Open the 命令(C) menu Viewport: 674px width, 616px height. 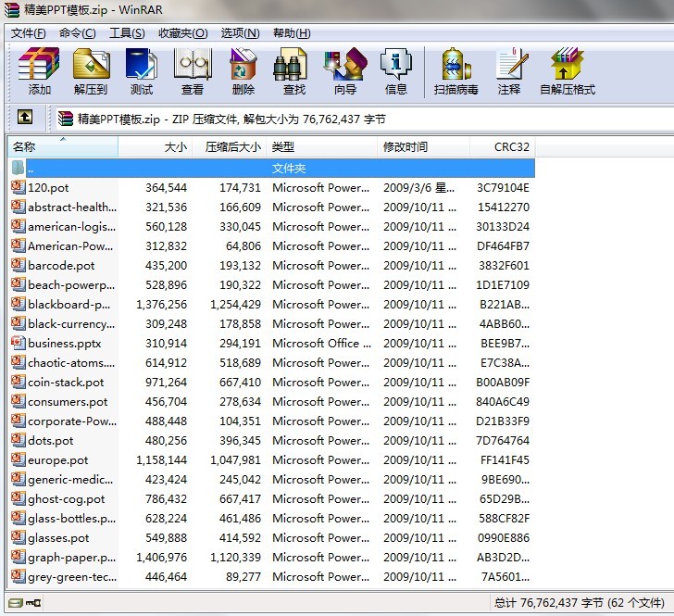coord(78,33)
